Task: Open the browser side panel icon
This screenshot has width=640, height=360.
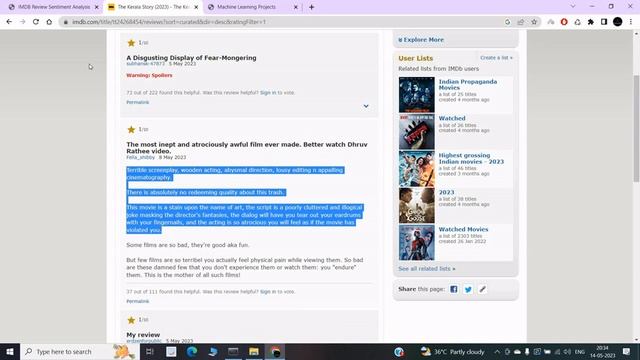Action: [604, 22]
